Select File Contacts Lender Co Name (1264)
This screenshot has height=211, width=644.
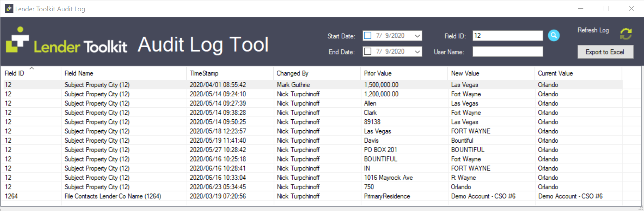(x=113, y=196)
